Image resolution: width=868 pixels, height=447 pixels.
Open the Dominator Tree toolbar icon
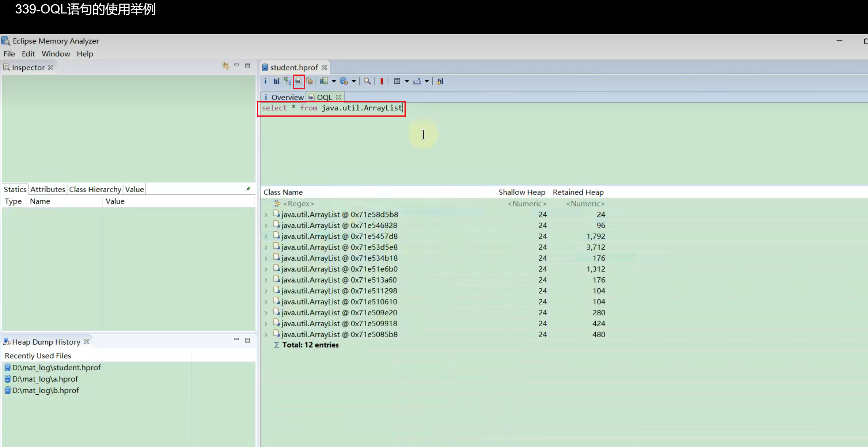(x=287, y=81)
